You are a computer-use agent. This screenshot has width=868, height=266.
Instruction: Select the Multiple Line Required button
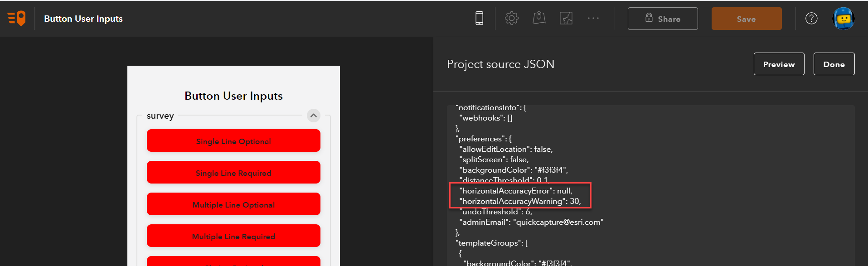[233, 236]
